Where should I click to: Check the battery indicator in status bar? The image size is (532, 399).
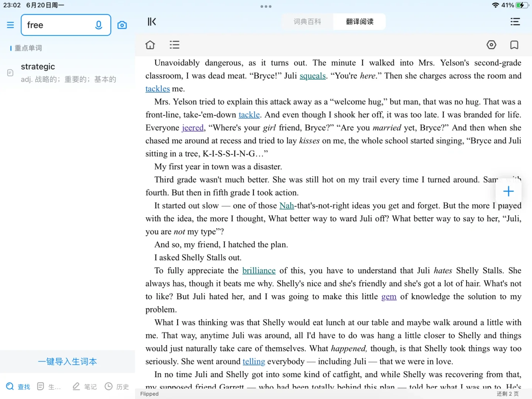click(522, 5)
